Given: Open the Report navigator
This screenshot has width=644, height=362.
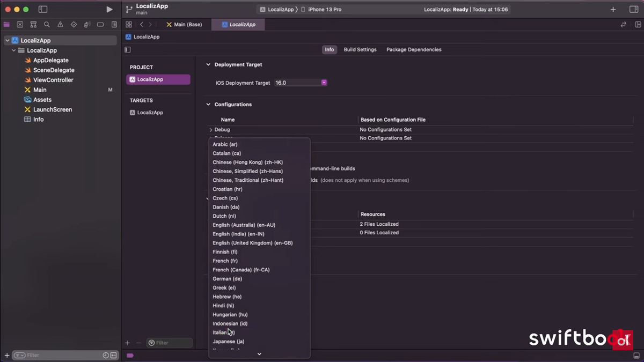Looking at the screenshot, I should (114, 25).
